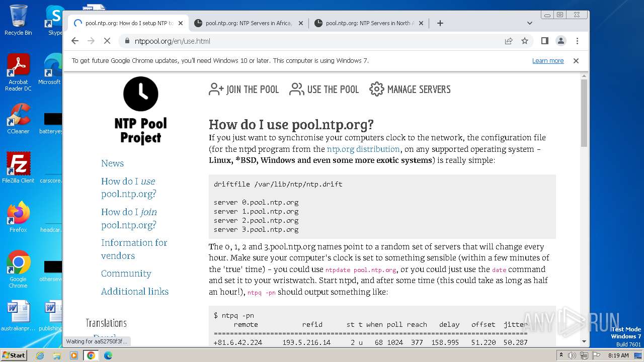Viewport: 644px width, 362px height.
Task: Click the scrollbar down arrow
Action: pos(584,341)
